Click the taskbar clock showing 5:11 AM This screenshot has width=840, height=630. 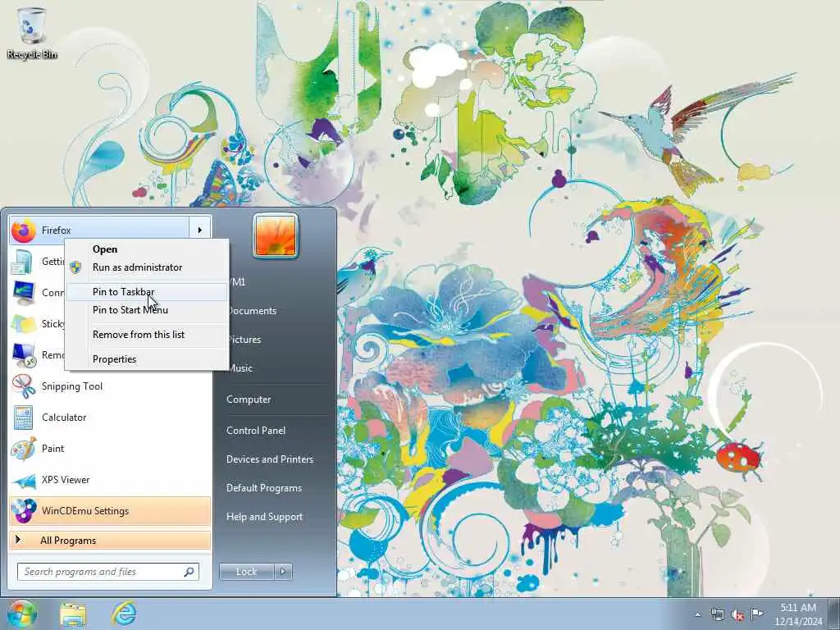[798, 614]
